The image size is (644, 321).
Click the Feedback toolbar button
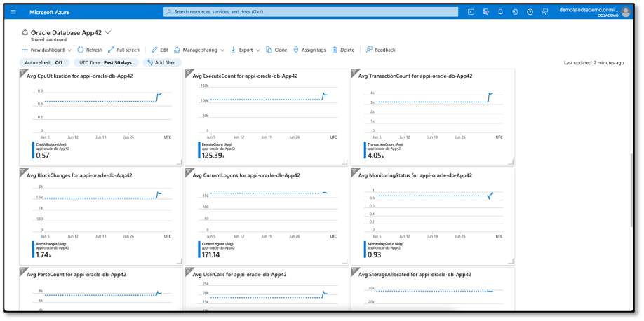pyautogui.click(x=380, y=50)
